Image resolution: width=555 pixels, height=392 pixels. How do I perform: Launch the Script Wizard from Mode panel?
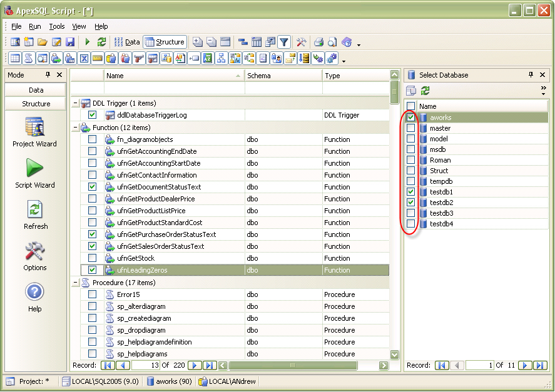click(x=34, y=173)
